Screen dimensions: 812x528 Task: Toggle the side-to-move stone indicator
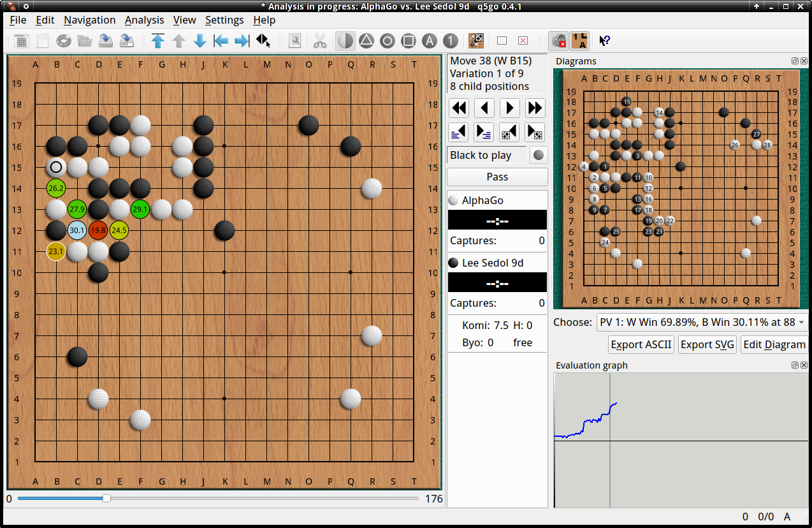539,155
